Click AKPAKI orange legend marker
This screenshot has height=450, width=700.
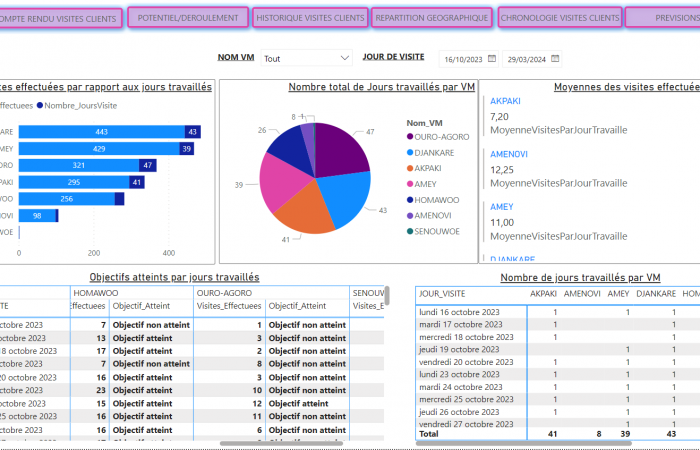[x=409, y=169]
